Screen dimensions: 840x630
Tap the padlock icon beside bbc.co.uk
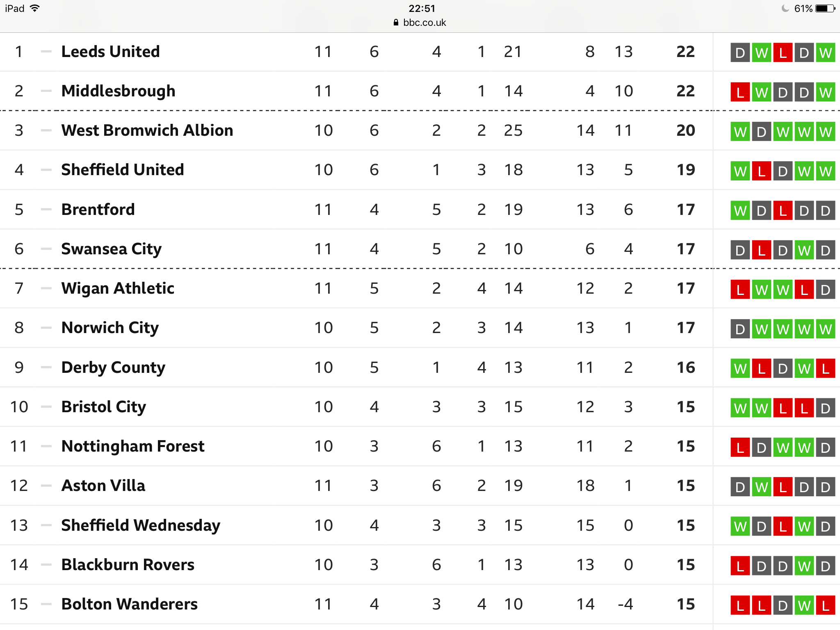pos(396,23)
